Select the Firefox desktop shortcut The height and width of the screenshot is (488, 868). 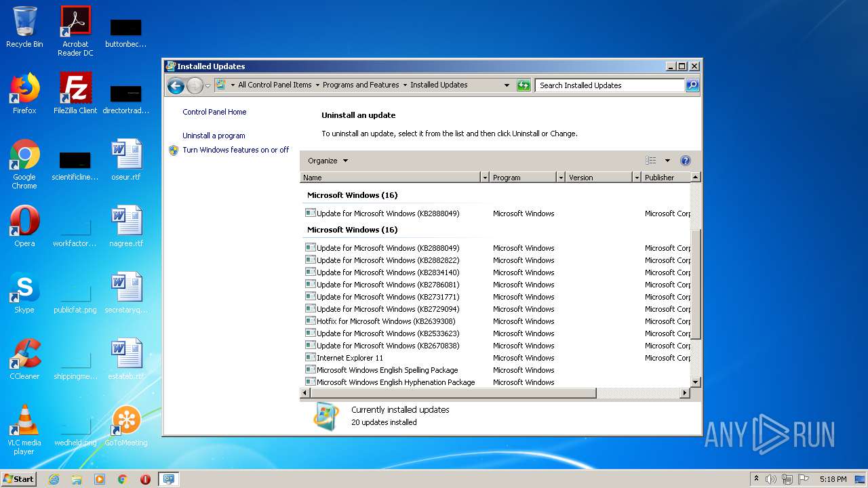24,94
